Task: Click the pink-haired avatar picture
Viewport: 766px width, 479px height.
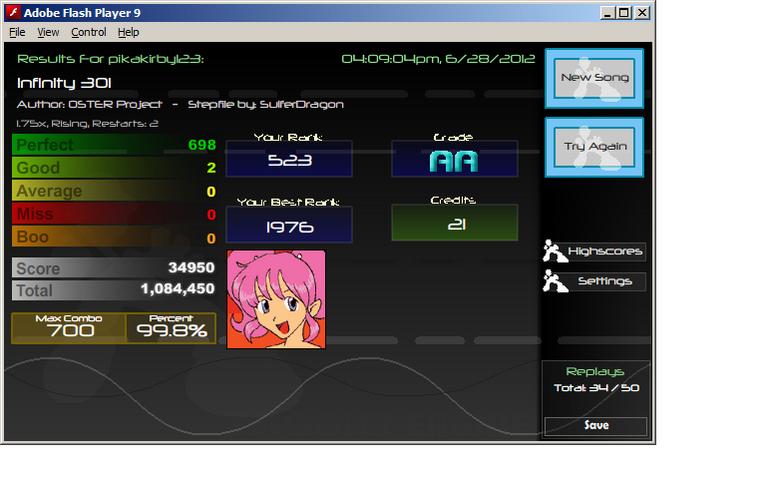Action: pos(276,299)
